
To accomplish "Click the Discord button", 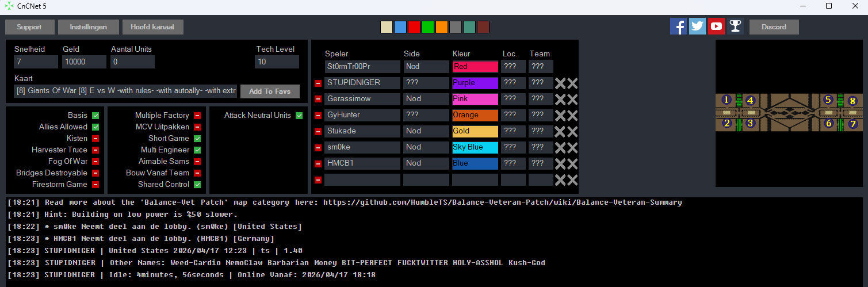I will click(x=774, y=27).
